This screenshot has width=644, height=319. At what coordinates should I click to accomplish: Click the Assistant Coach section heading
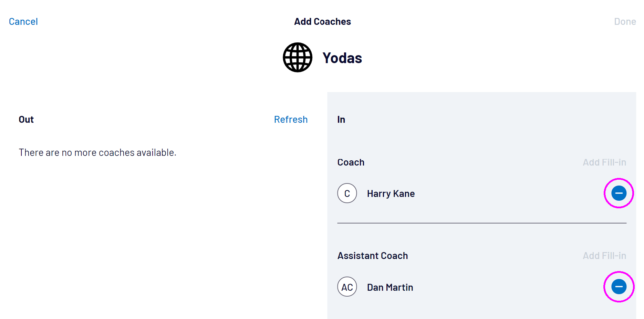tap(372, 256)
